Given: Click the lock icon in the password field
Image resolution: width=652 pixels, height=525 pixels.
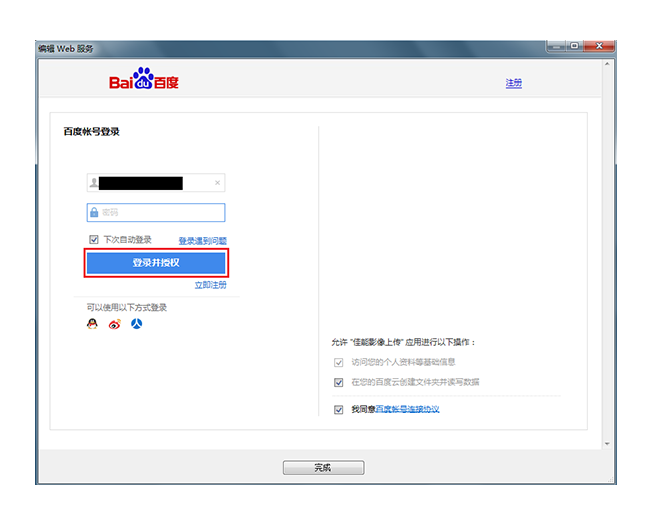Looking at the screenshot, I should coord(94,212).
